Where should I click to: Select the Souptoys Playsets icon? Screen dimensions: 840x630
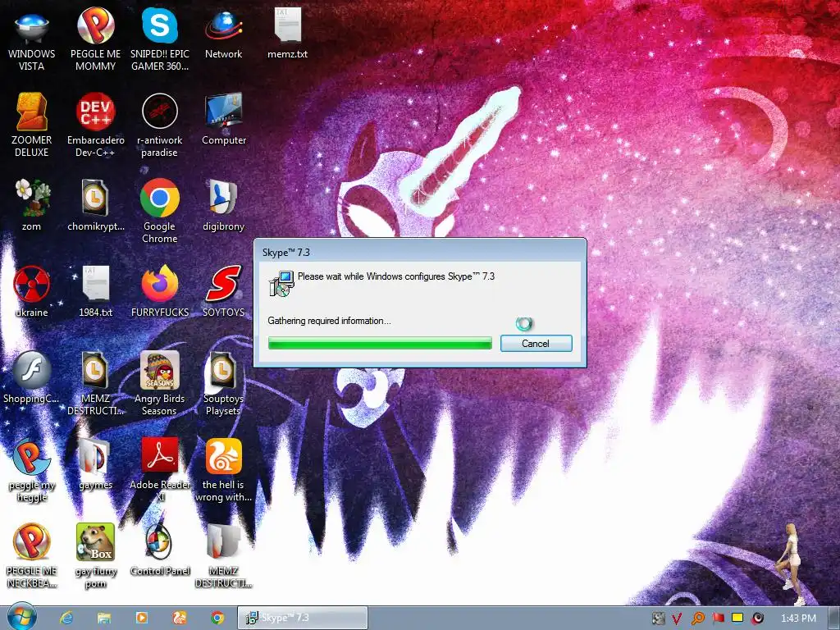click(x=223, y=384)
